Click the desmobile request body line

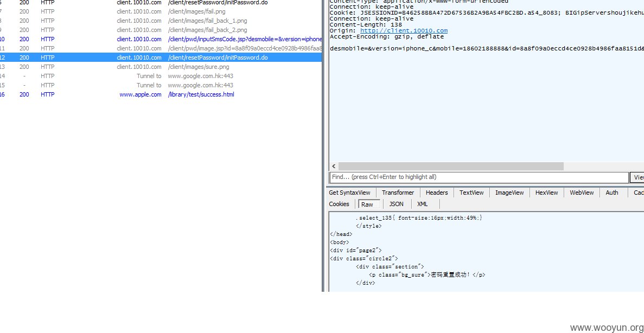[487, 48]
